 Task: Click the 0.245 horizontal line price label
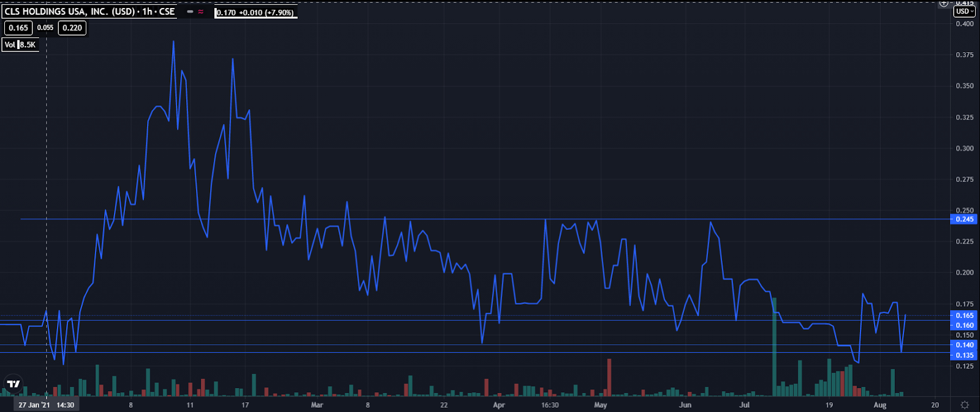[x=964, y=219]
